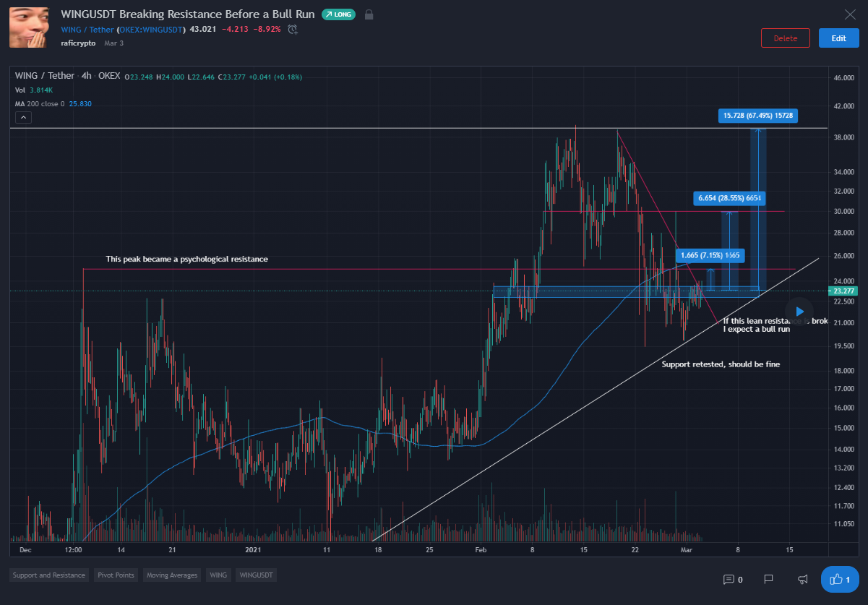The image size is (868, 605).
Task: Click the add alert clock icon
Action: (x=293, y=30)
